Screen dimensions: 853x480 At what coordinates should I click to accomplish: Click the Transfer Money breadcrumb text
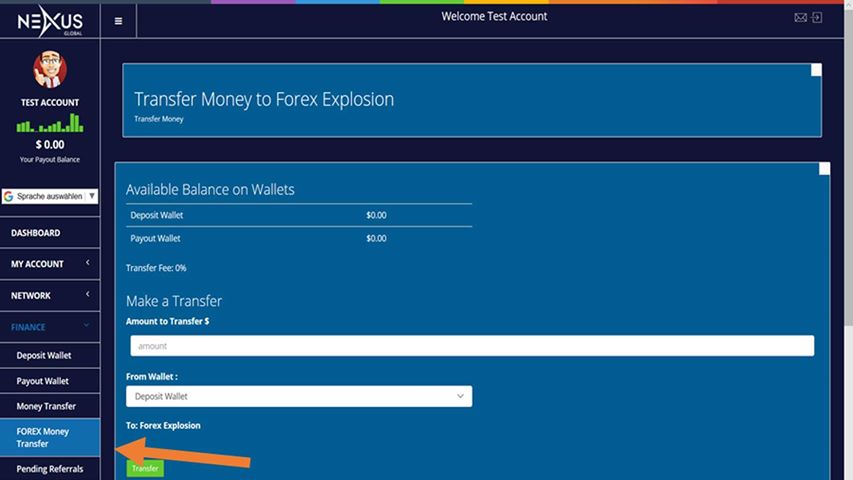point(159,119)
